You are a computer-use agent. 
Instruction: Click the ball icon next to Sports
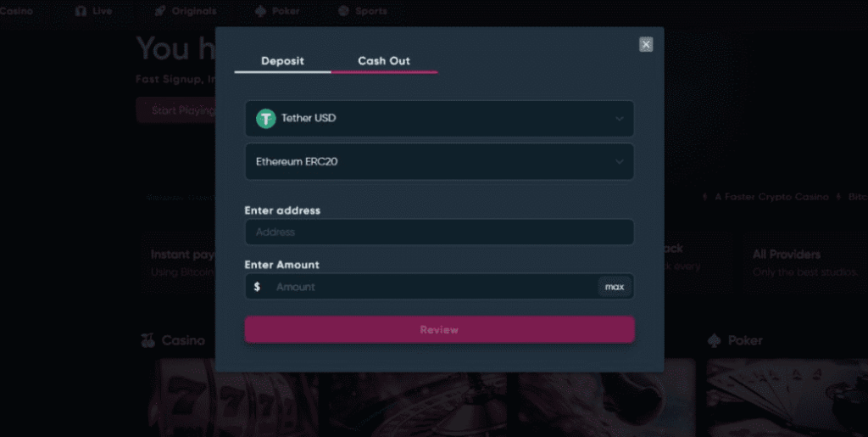point(343,11)
